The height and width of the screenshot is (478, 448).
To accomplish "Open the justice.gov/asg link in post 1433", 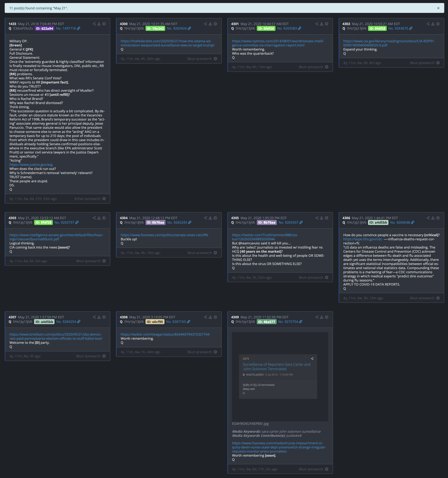I will coord(31,165).
